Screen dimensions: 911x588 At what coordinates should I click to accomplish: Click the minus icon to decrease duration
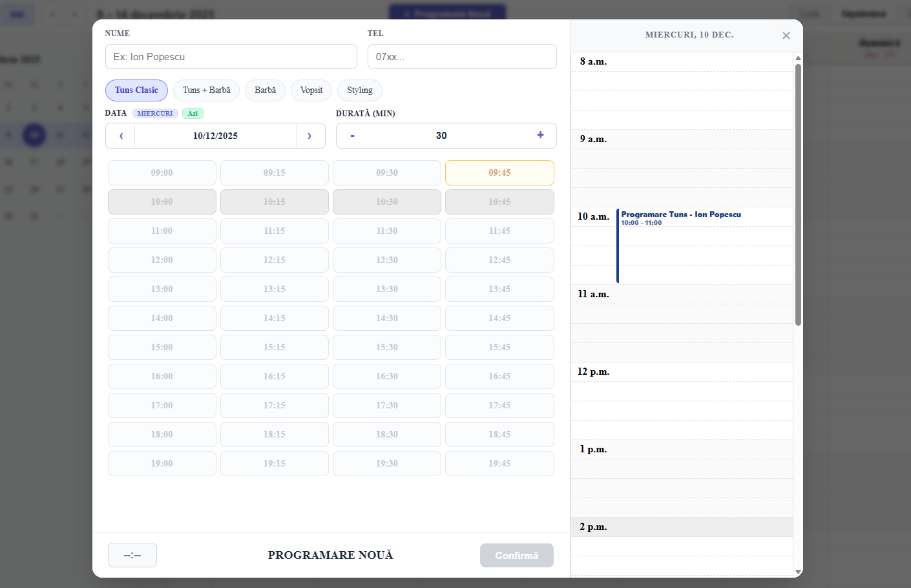[x=352, y=136]
